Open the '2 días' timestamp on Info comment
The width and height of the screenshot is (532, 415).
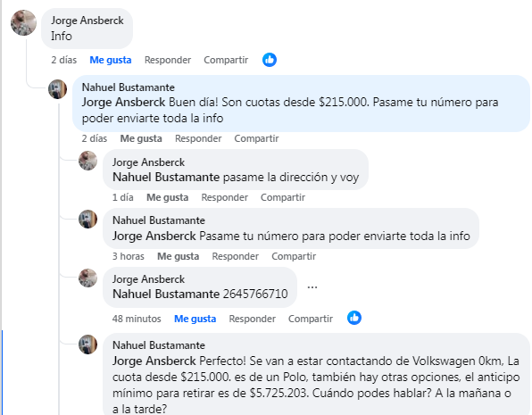tap(64, 60)
